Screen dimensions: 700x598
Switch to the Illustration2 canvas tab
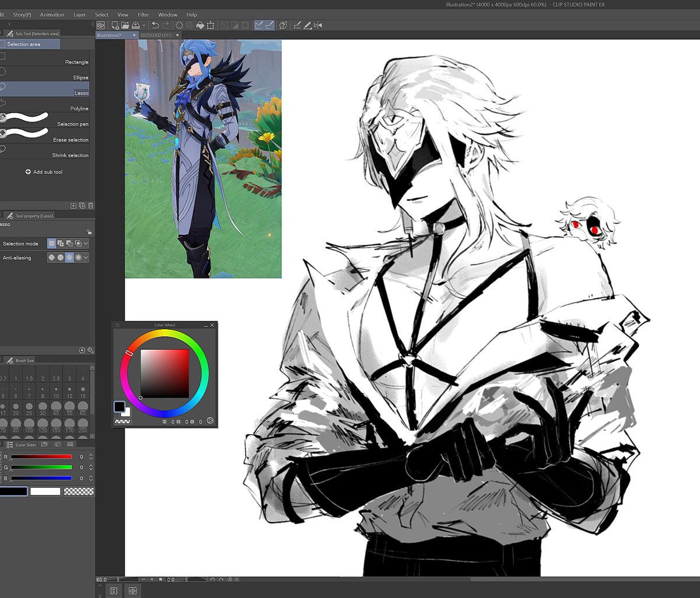(x=116, y=35)
